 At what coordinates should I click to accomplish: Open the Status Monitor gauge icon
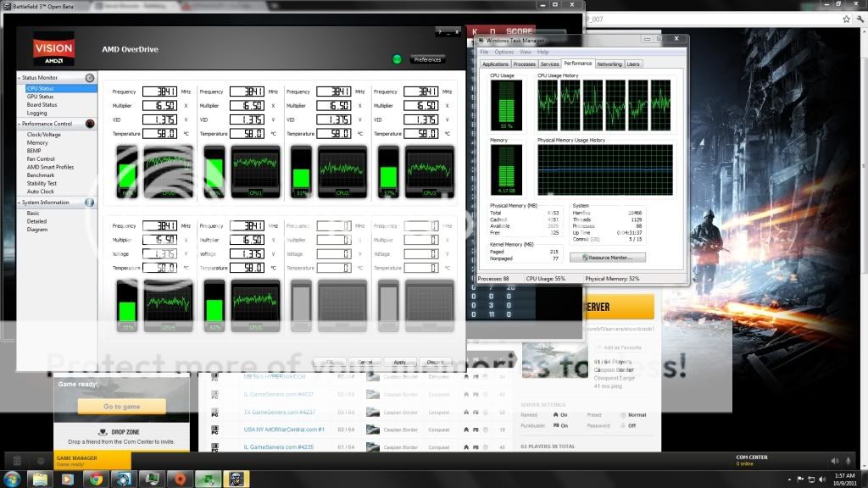click(x=90, y=78)
